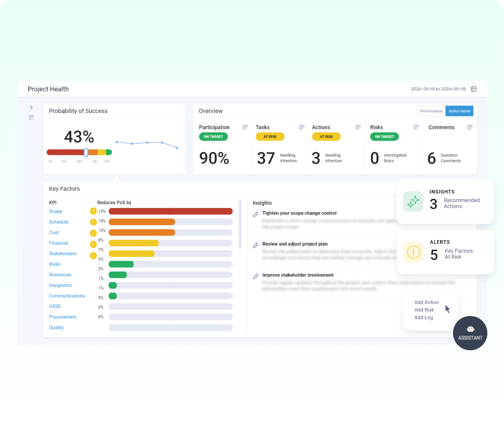Click the Scope warning alert icon
The width and height of the screenshot is (504, 431).
pos(93,211)
